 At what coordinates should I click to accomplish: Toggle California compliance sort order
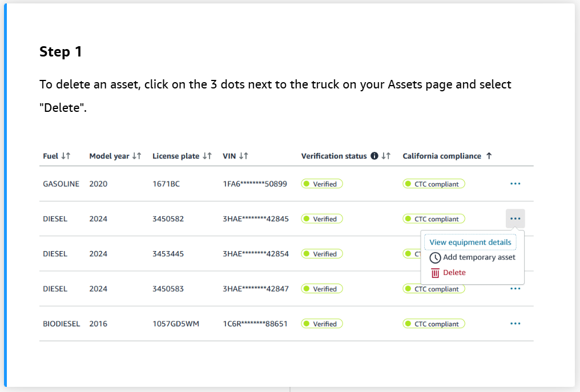(x=489, y=156)
